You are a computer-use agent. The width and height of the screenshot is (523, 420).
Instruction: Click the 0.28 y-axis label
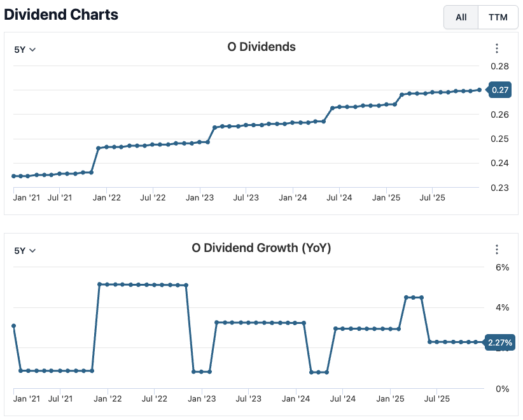[499, 66]
